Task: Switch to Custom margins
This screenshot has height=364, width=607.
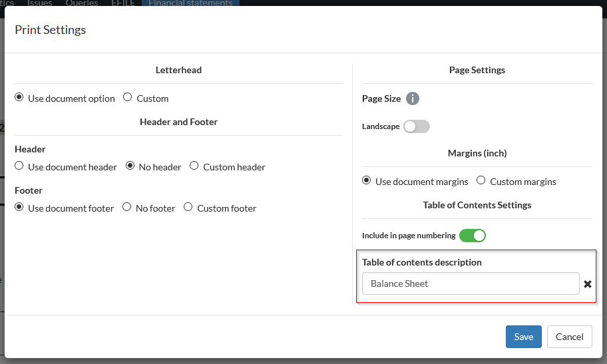Action: coord(481,181)
